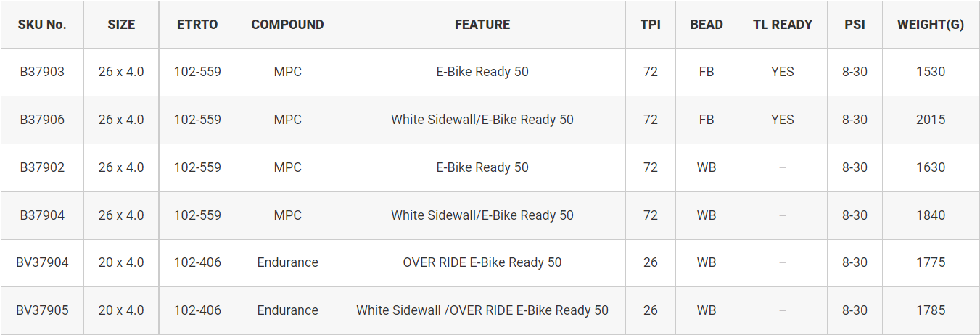Image resolution: width=980 pixels, height=335 pixels.
Task: Select ETRTO cell in the B37903 row
Action: click(x=197, y=72)
